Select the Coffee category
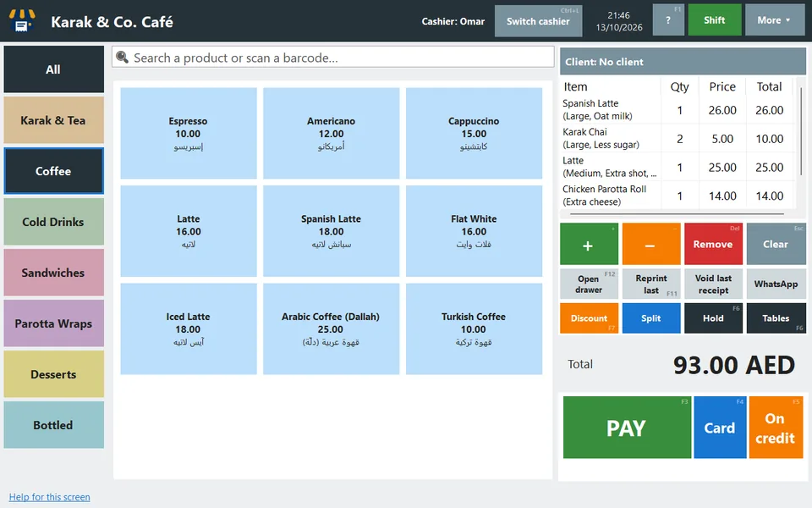This screenshot has height=508, width=812. [54, 171]
